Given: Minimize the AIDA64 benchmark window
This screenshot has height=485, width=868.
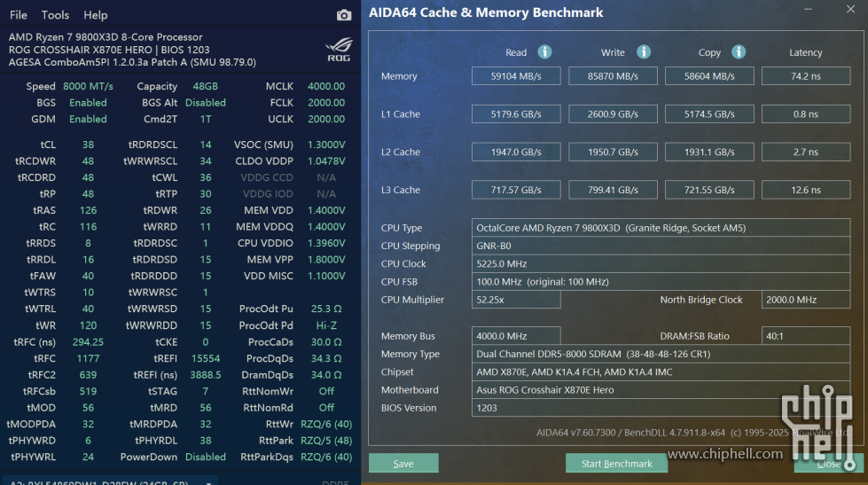Looking at the screenshot, I should [809, 10].
